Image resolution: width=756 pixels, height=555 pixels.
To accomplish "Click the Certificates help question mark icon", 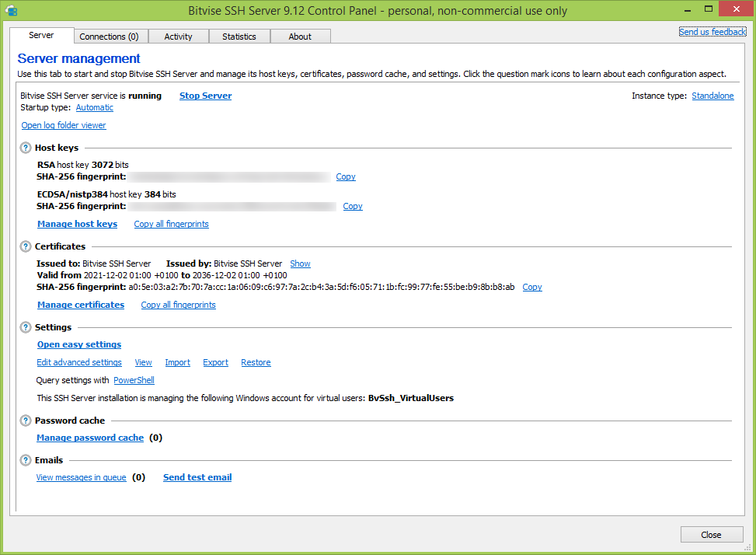I will 26,246.
